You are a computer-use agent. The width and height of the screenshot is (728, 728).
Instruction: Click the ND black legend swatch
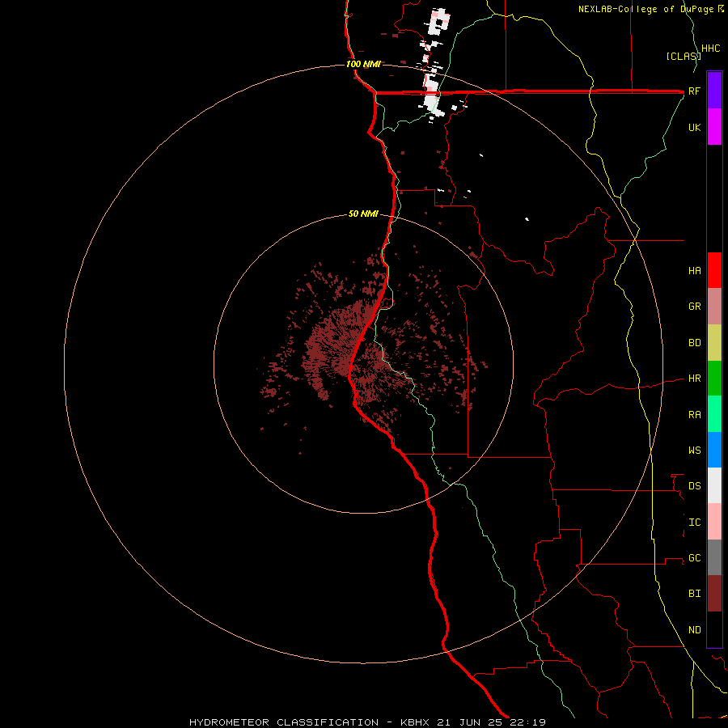pyautogui.click(x=714, y=629)
